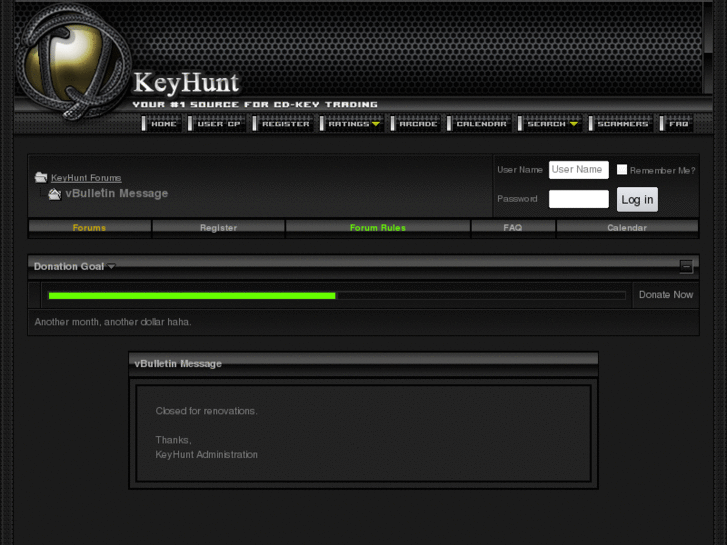Click 'Another month, another dollar haha.' text

(x=113, y=322)
